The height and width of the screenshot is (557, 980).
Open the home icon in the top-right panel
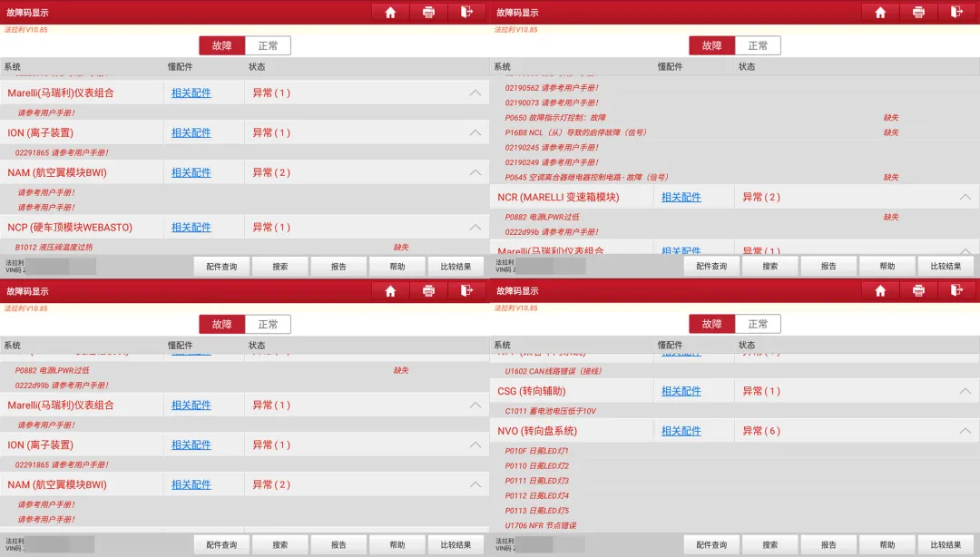880,13
